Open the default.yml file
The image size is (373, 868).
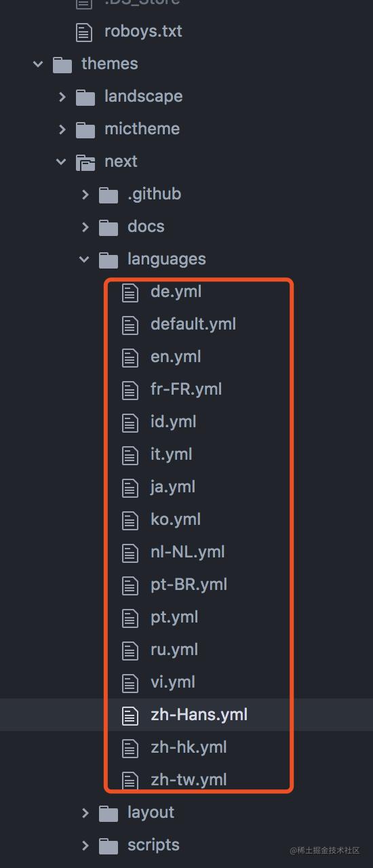point(193,324)
